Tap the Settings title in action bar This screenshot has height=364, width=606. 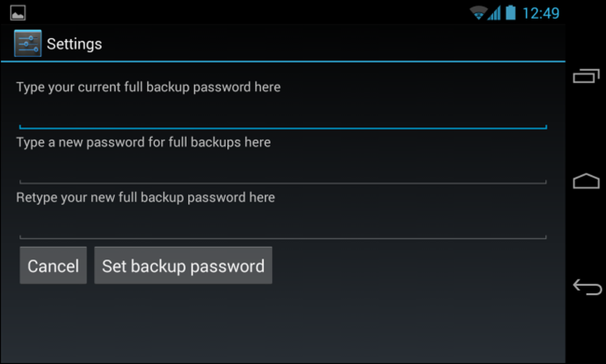tap(74, 44)
